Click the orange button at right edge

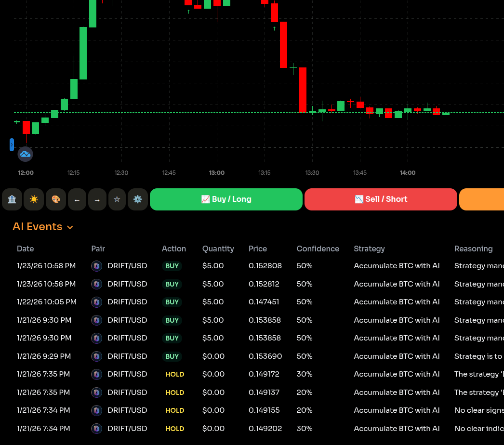[481, 199]
